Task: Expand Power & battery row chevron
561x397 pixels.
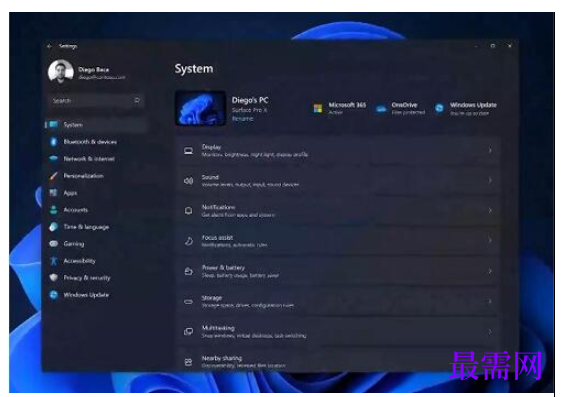Action: pyautogui.click(x=490, y=271)
